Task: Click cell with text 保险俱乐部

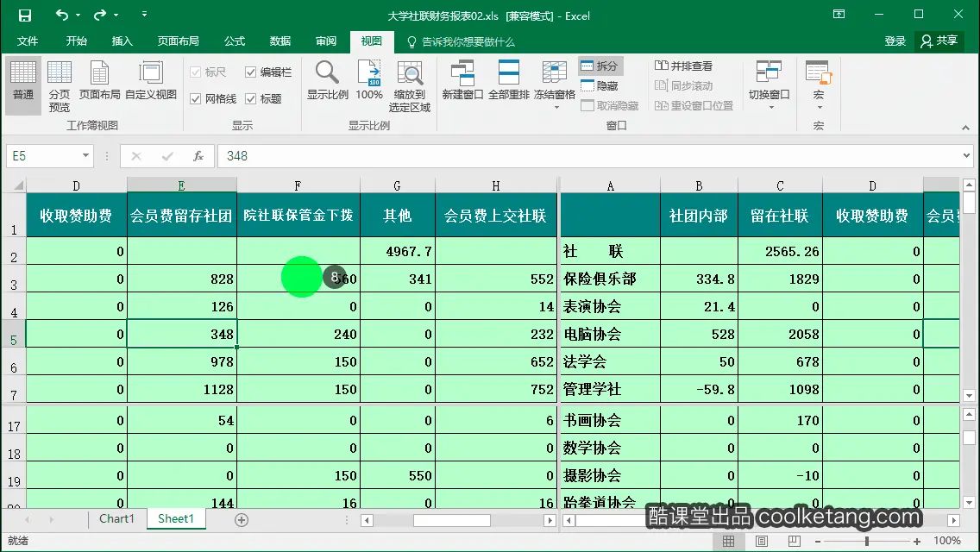Action: click(x=610, y=279)
